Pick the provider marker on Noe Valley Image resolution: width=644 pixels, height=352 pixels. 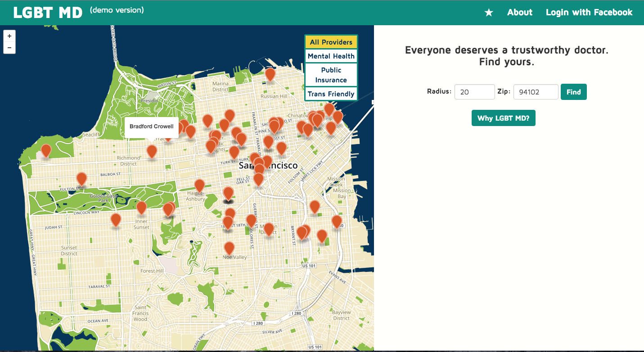[230, 248]
